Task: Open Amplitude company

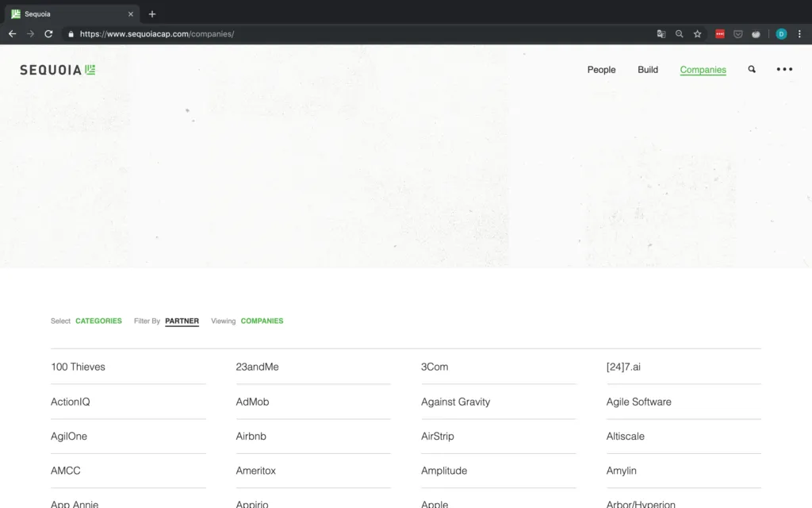Action: point(444,471)
